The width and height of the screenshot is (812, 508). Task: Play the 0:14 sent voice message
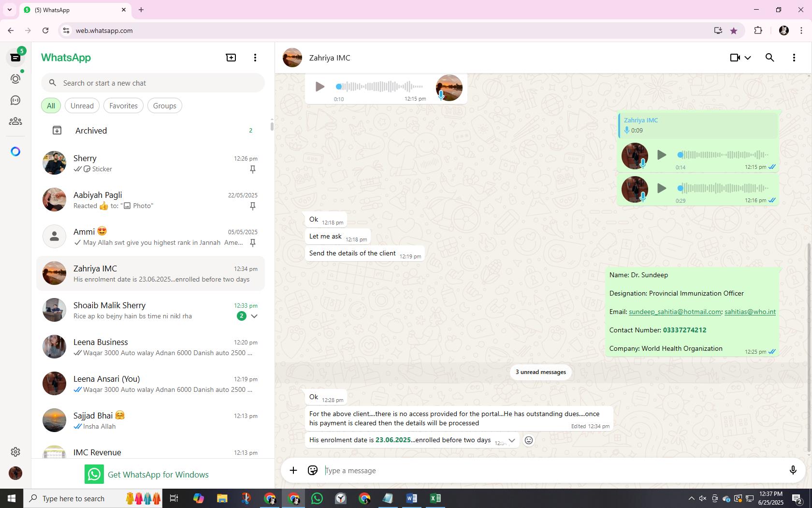pos(662,155)
